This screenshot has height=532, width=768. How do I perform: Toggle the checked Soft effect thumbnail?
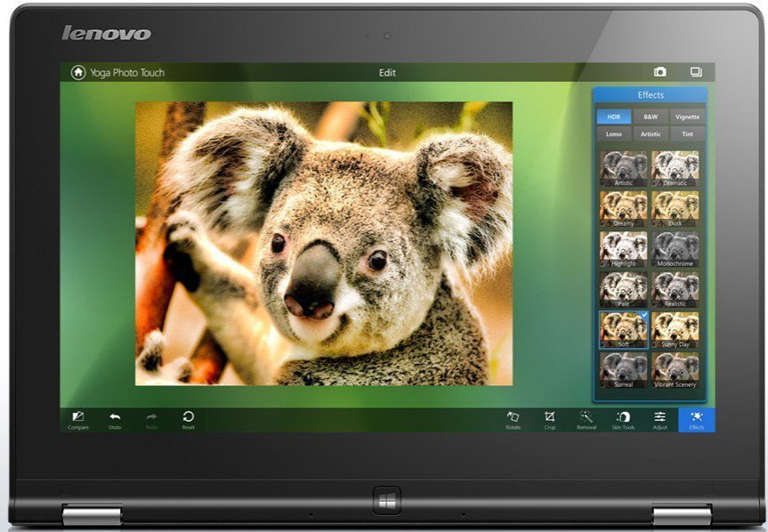(x=624, y=329)
